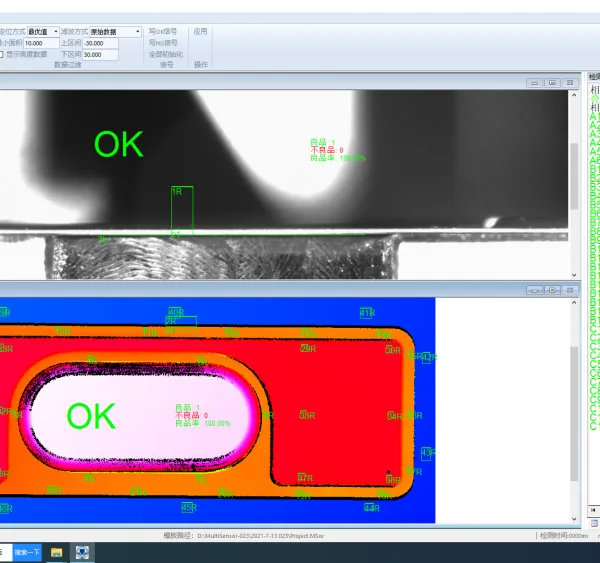Viewport: 600px width, 563px height.
Task: Click the 应用 apply button
Action: point(201,31)
